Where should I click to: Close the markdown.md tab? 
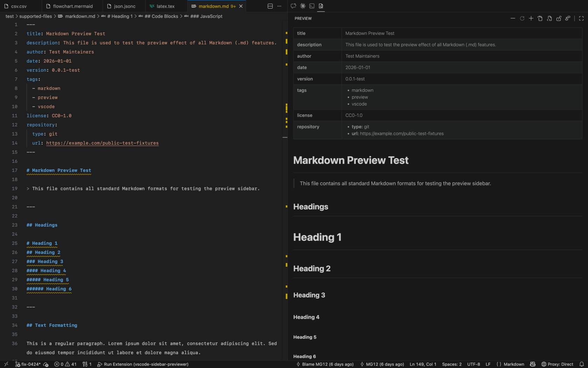click(241, 6)
